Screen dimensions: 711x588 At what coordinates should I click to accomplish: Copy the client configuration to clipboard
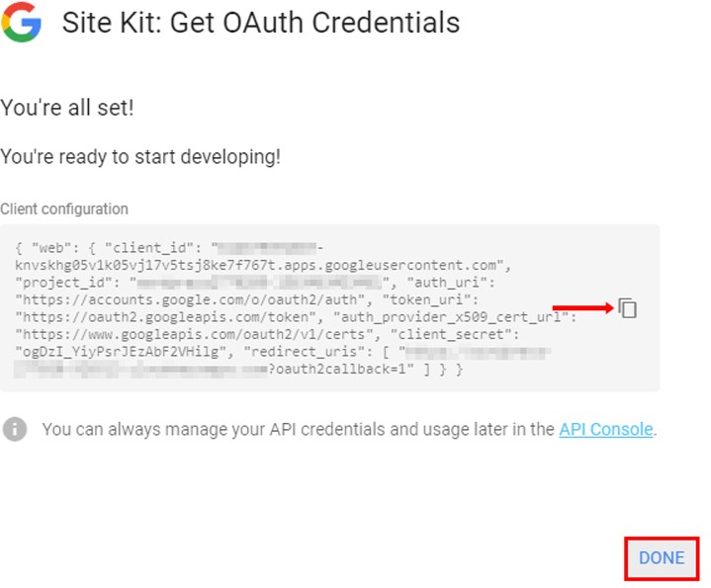[x=628, y=308]
